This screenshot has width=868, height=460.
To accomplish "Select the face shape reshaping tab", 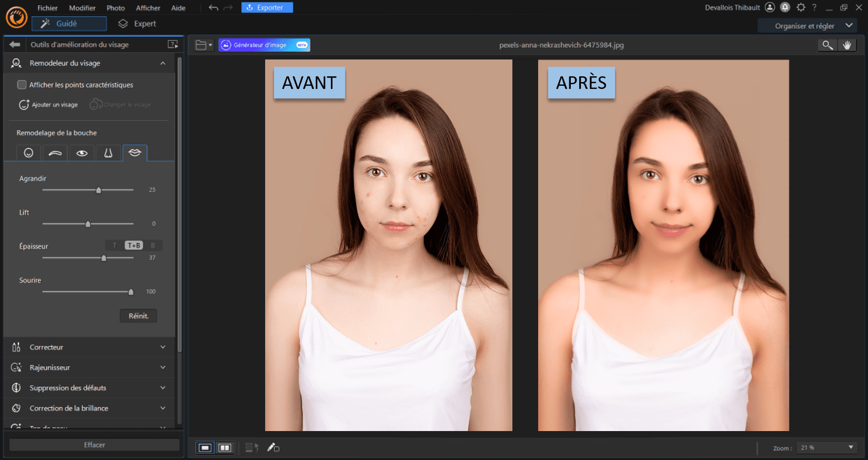I will [29, 153].
